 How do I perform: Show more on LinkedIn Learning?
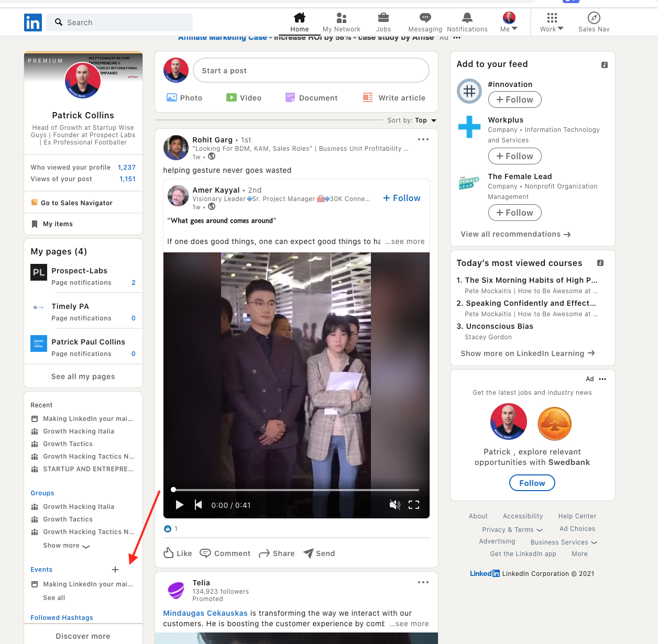528,353
